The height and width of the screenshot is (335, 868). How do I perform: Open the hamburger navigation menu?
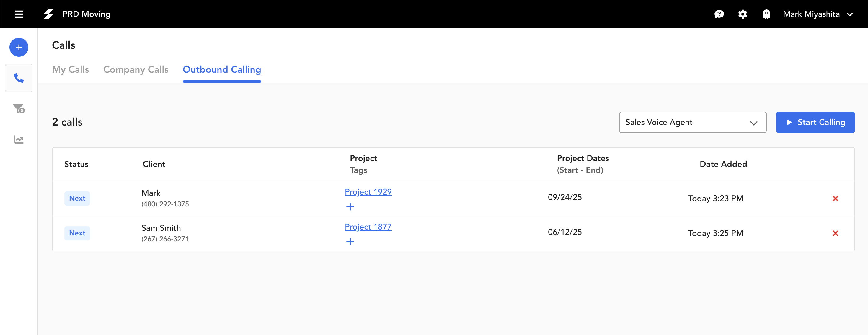[x=19, y=14]
